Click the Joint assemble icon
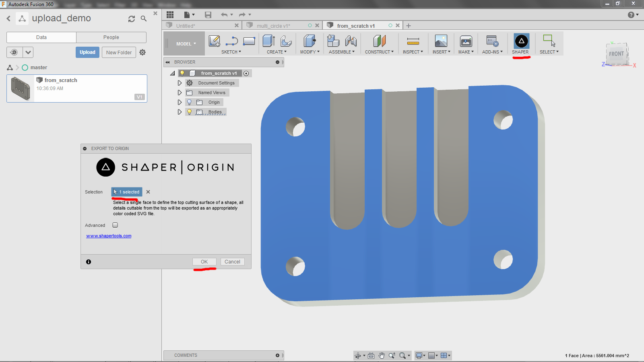 click(x=351, y=41)
